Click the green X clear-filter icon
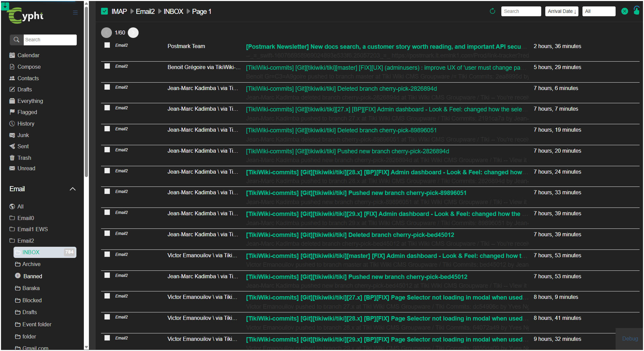Viewport: 644px width, 351px height. coord(624,11)
